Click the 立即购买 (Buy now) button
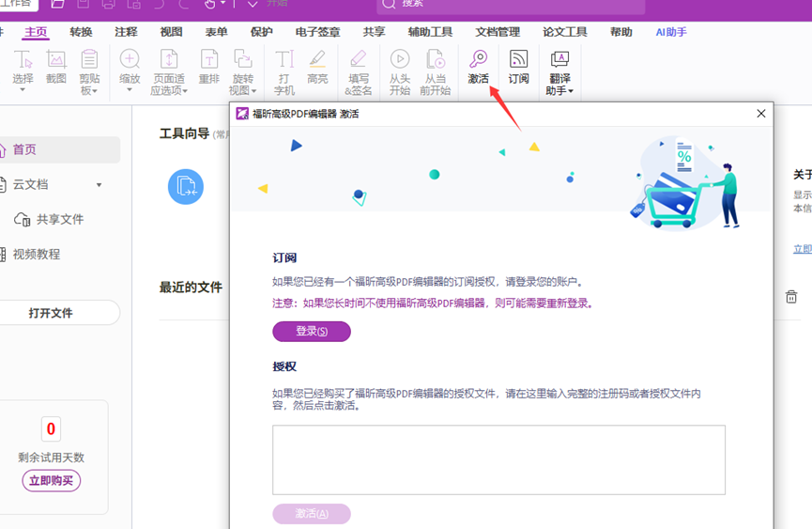This screenshot has width=812, height=529. click(x=52, y=481)
